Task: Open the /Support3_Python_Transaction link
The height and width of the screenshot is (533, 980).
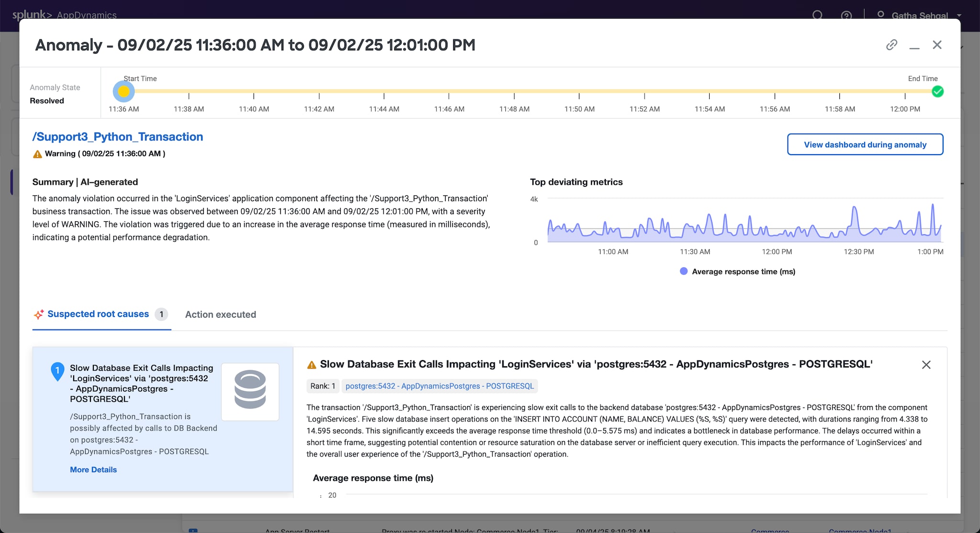Action: [118, 137]
